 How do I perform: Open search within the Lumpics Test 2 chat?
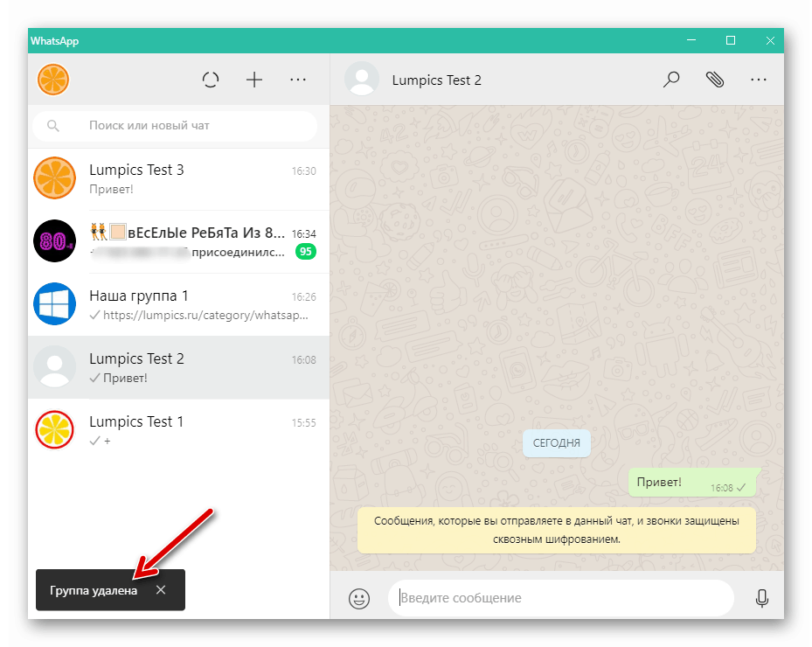point(671,80)
